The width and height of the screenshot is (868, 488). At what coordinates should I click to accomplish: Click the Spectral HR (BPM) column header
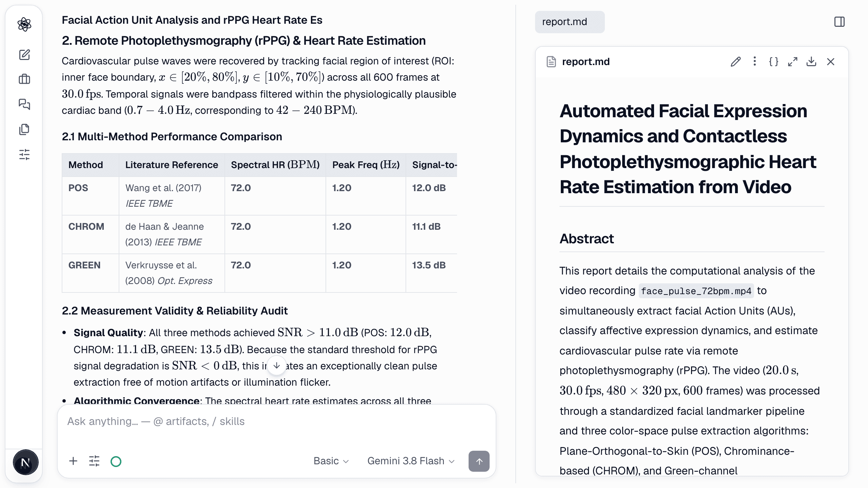pyautogui.click(x=275, y=165)
